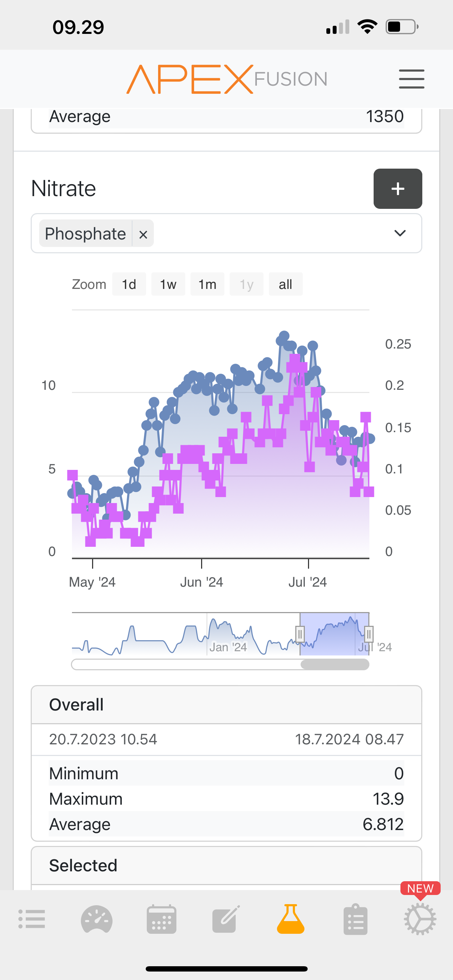Click the left navigator range handle
Image resolution: width=453 pixels, height=980 pixels.
click(300, 634)
